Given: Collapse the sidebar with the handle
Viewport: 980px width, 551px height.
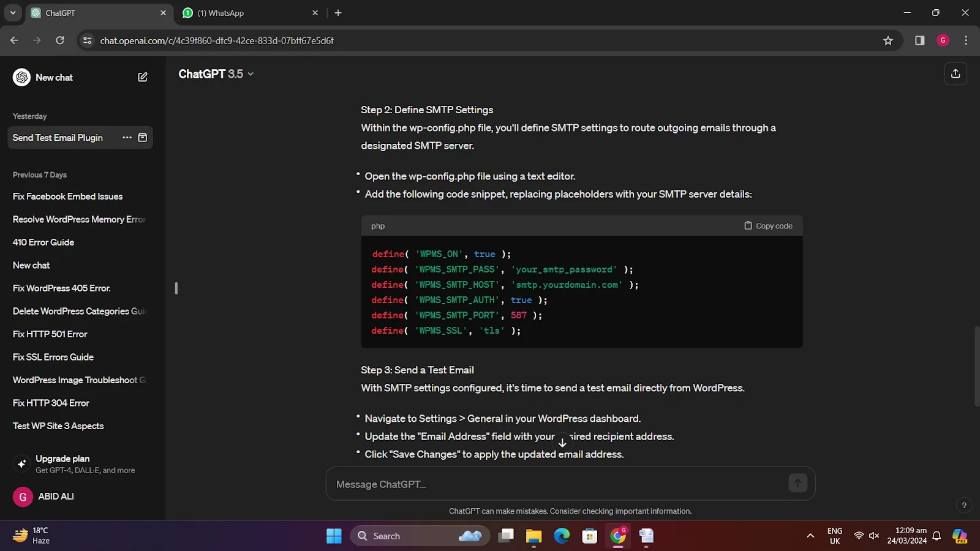Looking at the screenshot, I should coord(176,288).
